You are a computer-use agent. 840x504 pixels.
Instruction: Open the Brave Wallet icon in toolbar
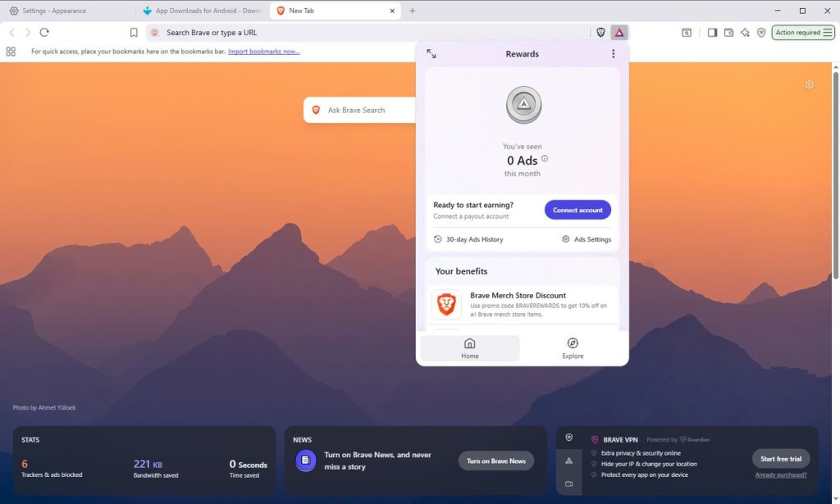(x=728, y=33)
